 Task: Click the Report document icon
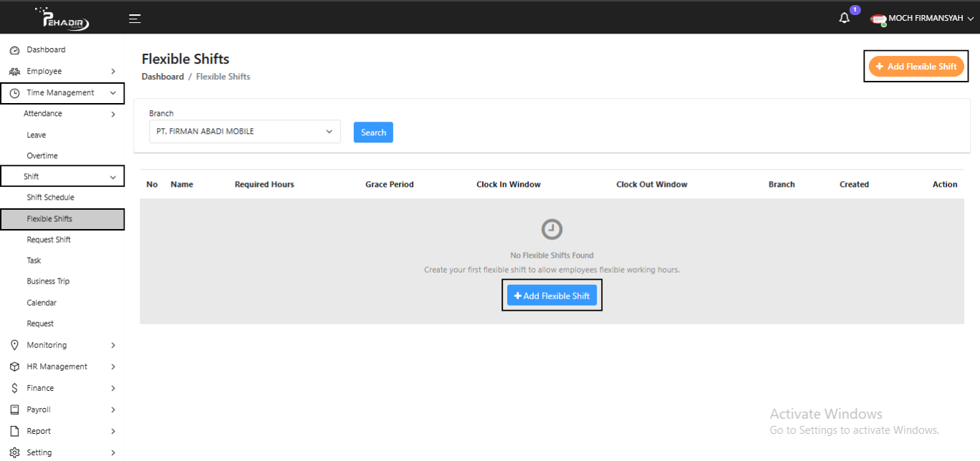(x=14, y=431)
